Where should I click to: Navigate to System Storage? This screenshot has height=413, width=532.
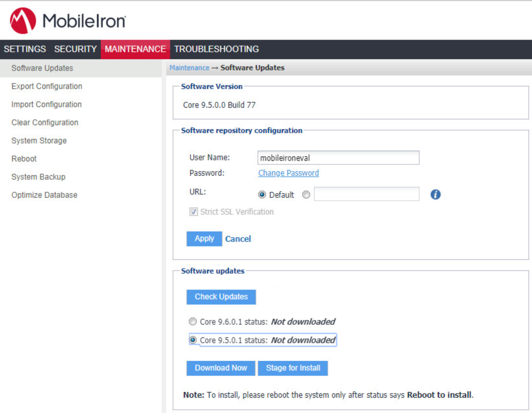click(39, 140)
